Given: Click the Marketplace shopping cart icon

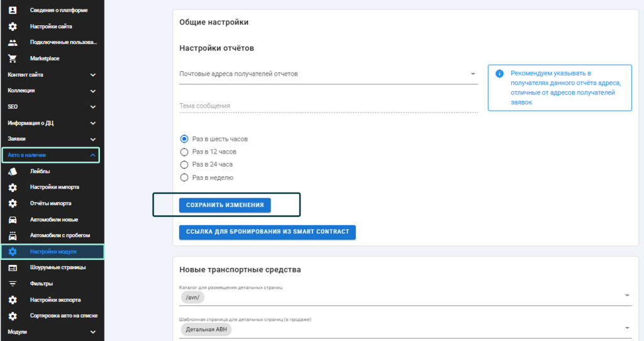Looking at the screenshot, I should (13, 59).
